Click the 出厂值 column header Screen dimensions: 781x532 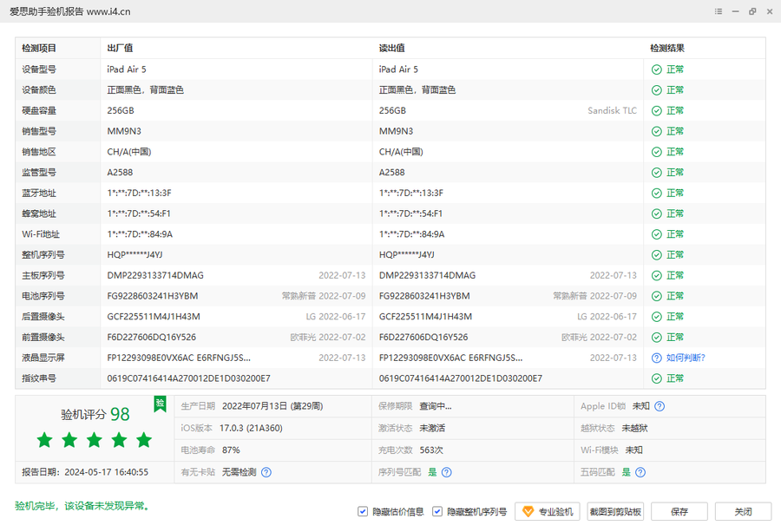pos(120,49)
